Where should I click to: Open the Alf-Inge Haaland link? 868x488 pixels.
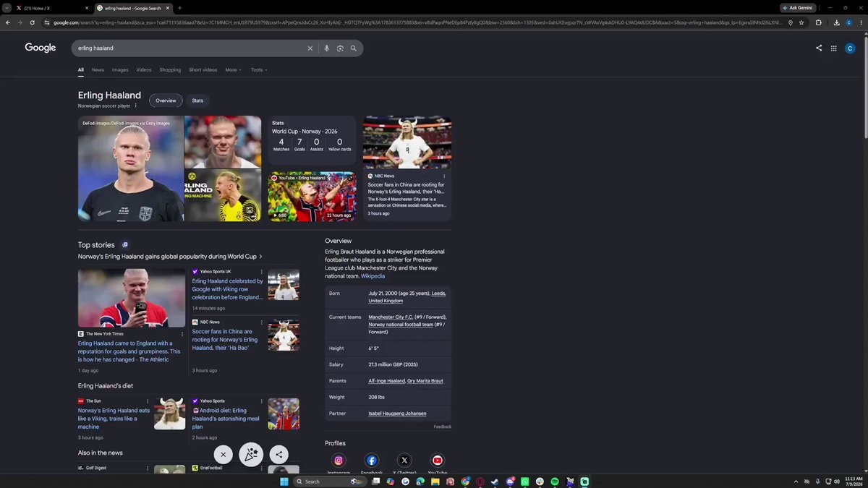coord(386,381)
